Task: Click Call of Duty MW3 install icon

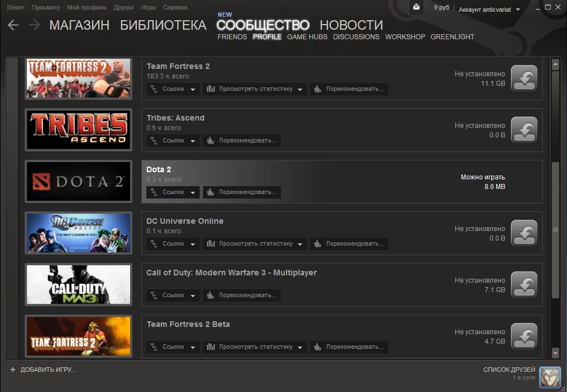Action: tap(524, 284)
